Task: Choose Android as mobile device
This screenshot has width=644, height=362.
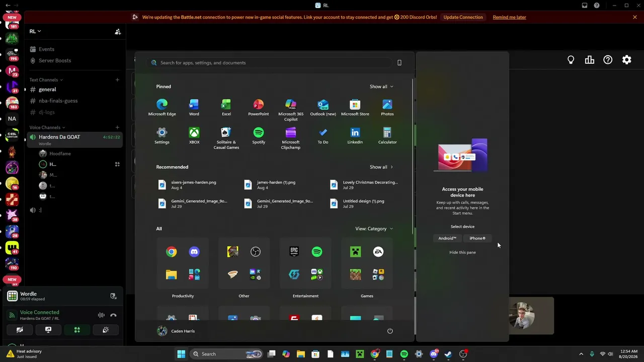Action: coord(447,238)
